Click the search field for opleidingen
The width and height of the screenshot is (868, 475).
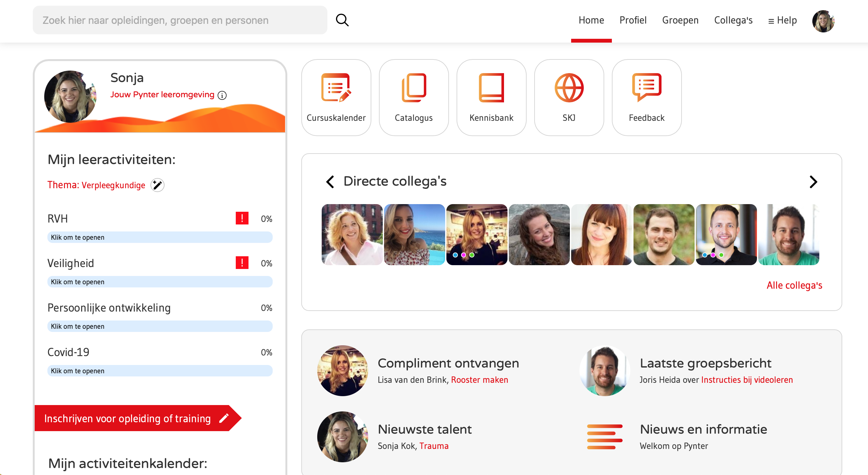pyautogui.click(x=180, y=20)
